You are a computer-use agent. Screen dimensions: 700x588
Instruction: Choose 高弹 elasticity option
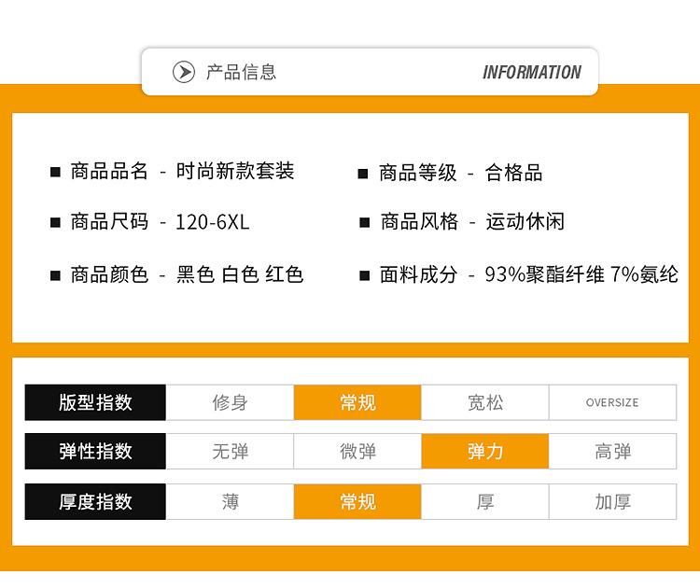[612, 452]
